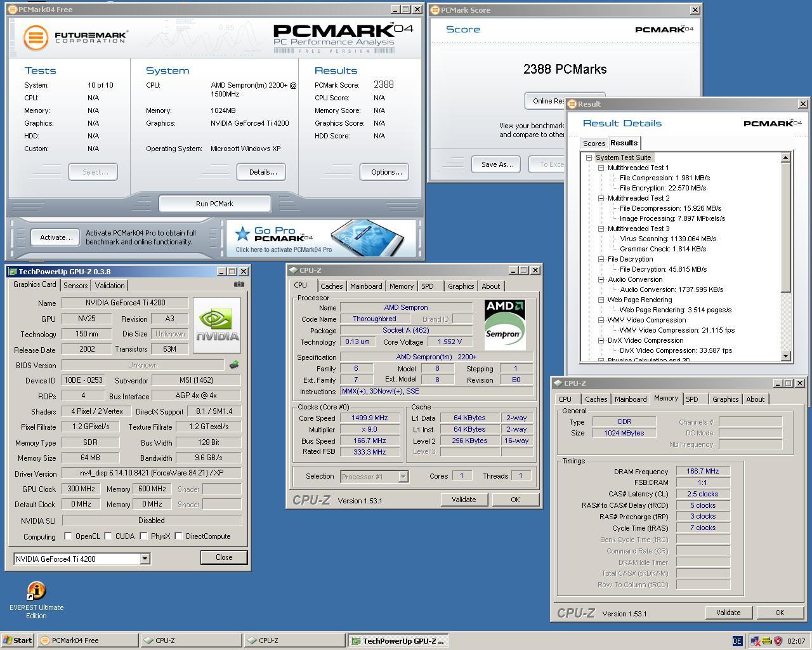Open the Caches tab in the CPU-Z CPU window
812x650 pixels.
click(x=332, y=286)
